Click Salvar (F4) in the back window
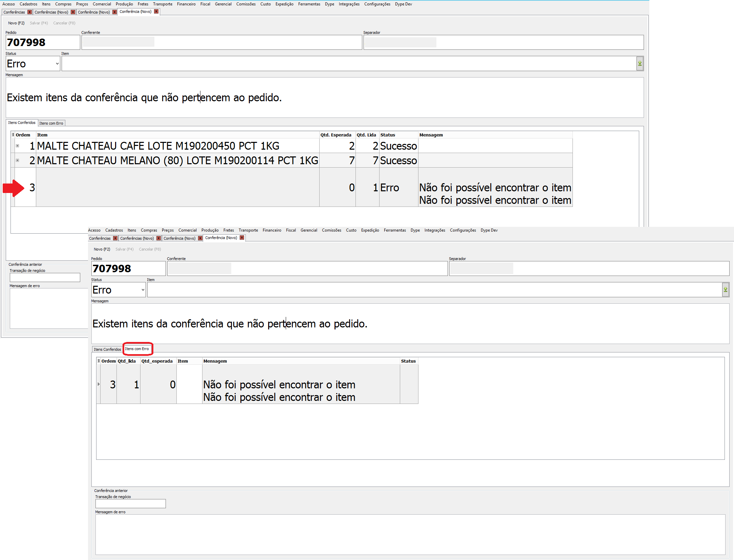The image size is (734, 560). 39,23
